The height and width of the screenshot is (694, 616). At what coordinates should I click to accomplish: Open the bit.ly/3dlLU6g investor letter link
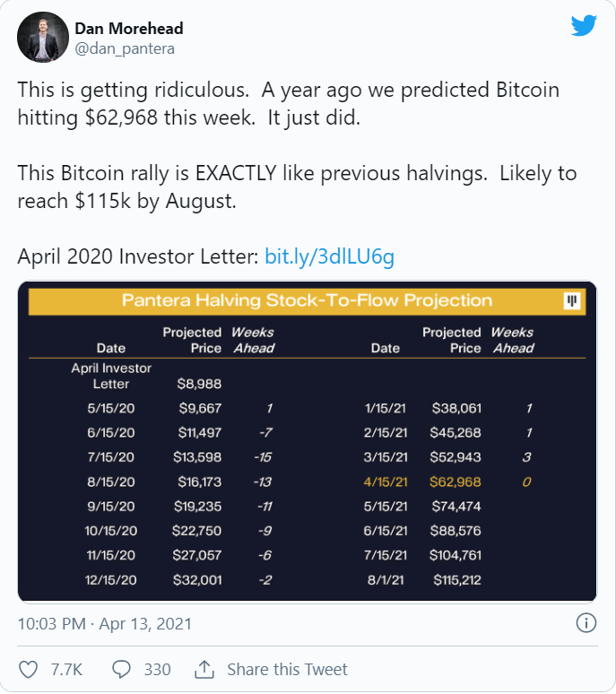[x=329, y=257]
